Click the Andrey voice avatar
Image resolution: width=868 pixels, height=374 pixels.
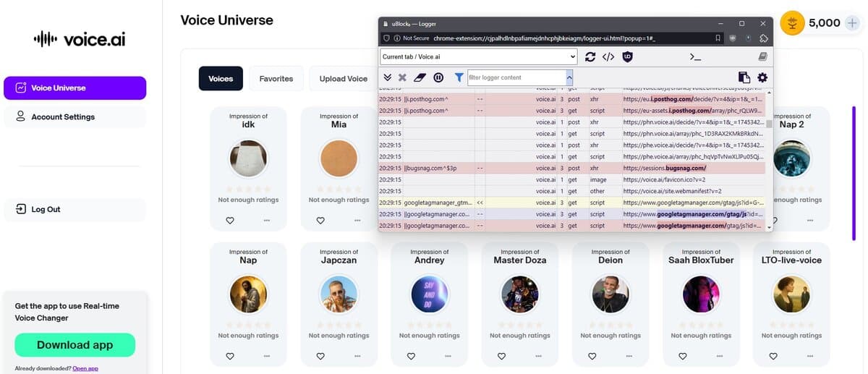(x=429, y=294)
